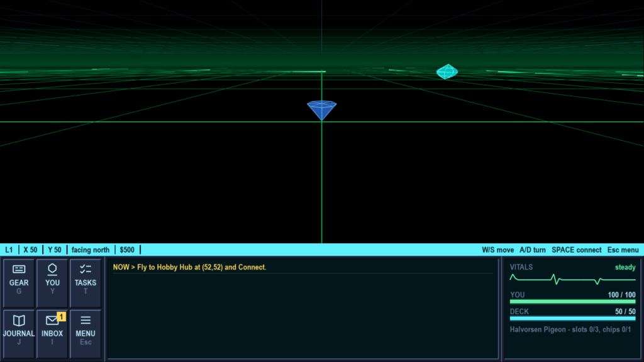Screen dimensions: 644x362
Task: Click the 'facing north' status text
Action: [x=91, y=250]
